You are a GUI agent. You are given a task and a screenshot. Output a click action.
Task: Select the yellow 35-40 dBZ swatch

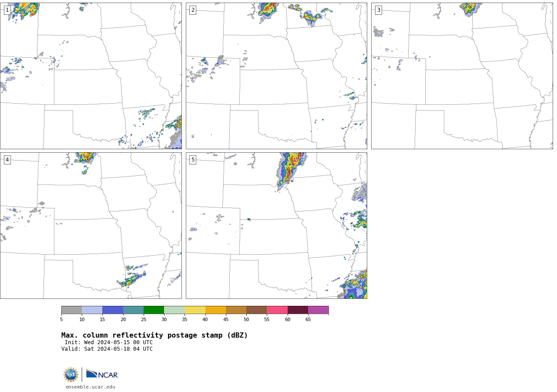(x=195, y=310)
